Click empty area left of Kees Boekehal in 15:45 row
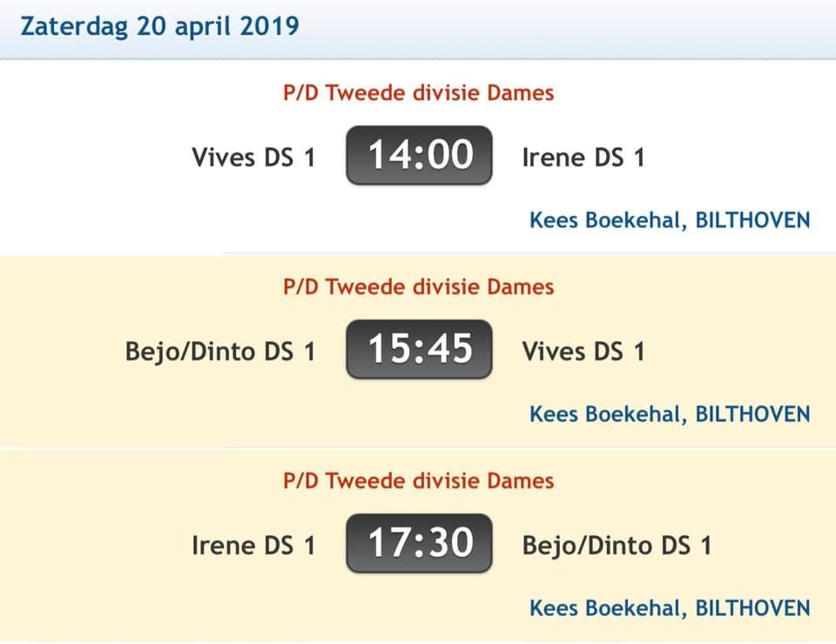Screen dimensions: 836x644 click(x=261, y=414)
